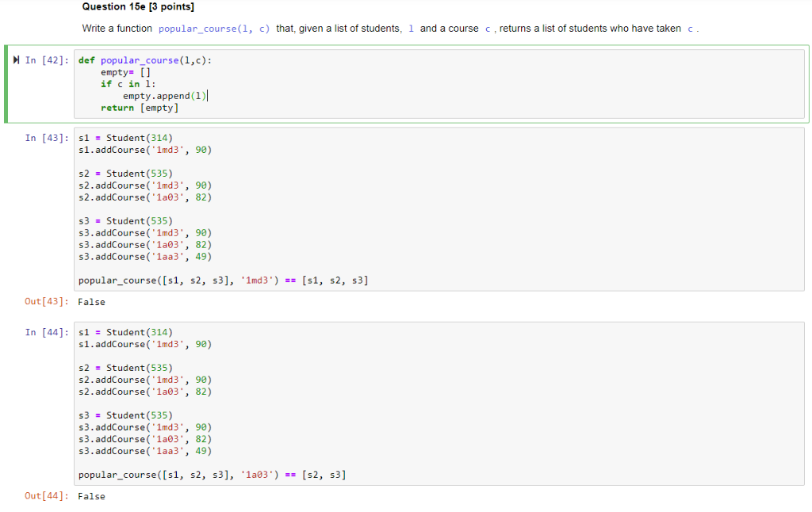Click the Out[44] prompt label
The width and height of the screenshot is (812, 512).
pos(47,495)
